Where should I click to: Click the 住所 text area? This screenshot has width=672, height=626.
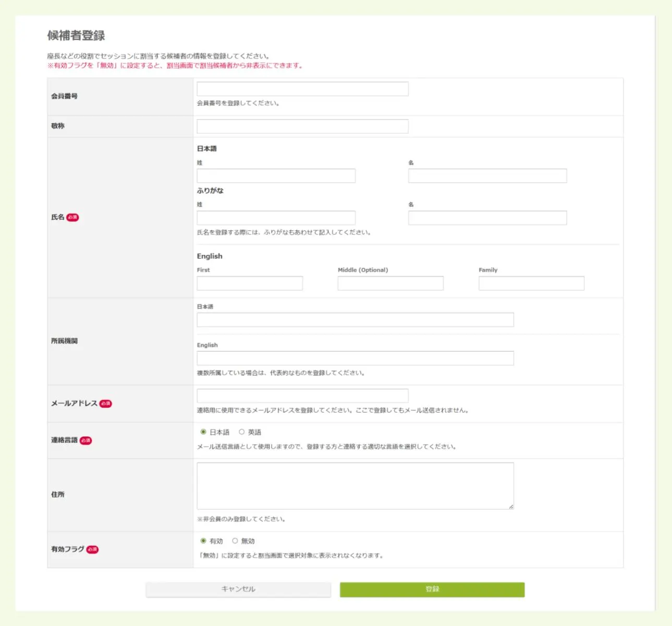(x=355, y=485)
